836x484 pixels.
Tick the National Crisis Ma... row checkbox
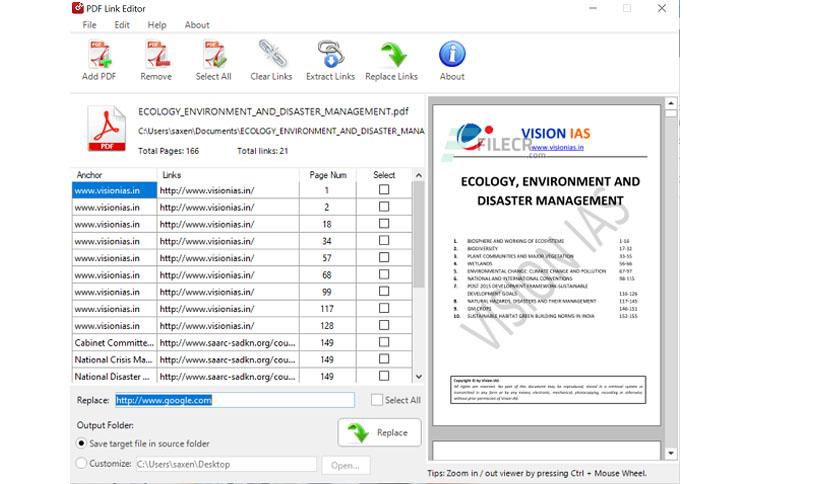[384, 359]
